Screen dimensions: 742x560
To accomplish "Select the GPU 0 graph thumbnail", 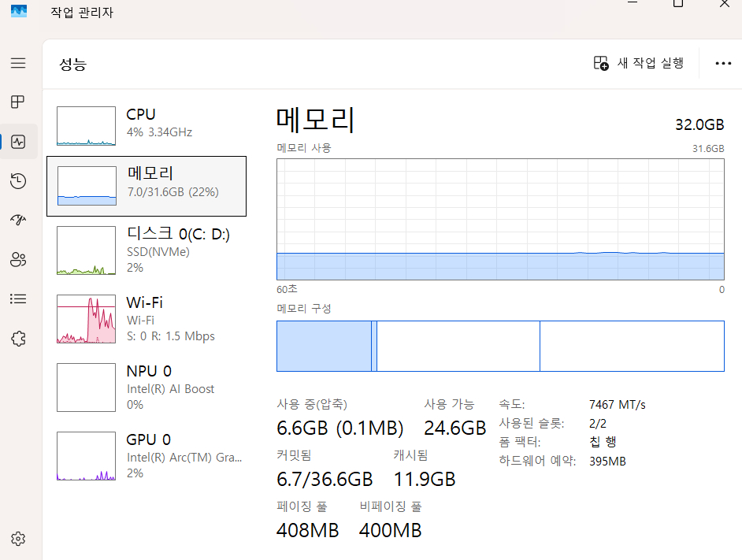I will [x=85, y=455].
